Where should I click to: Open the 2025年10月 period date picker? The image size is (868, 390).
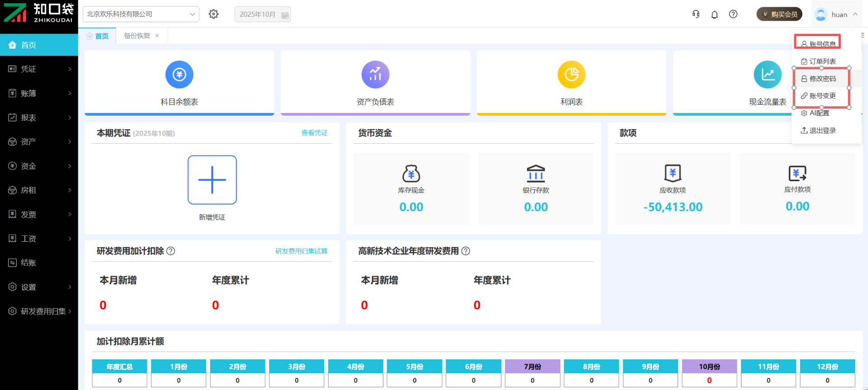(x=263, y=14)
